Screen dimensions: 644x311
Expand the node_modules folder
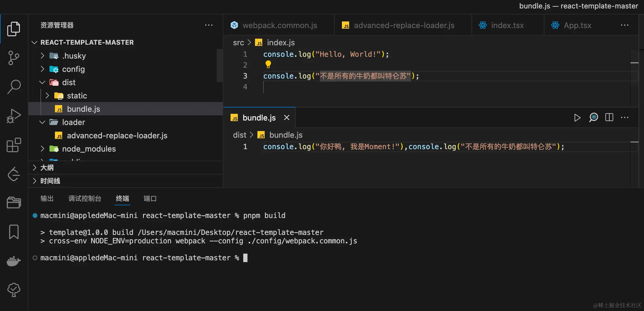(43, 149)
